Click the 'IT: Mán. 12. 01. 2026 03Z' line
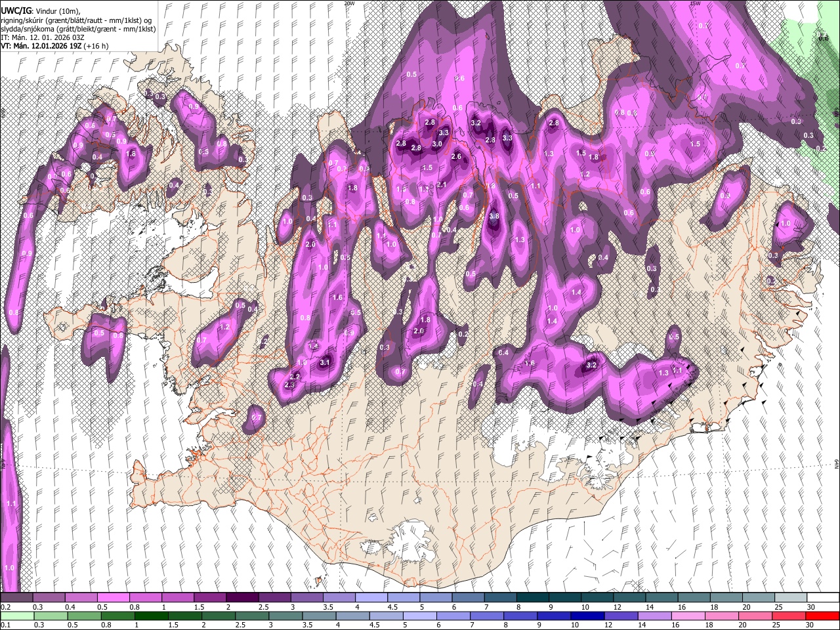 pos(42,37)
